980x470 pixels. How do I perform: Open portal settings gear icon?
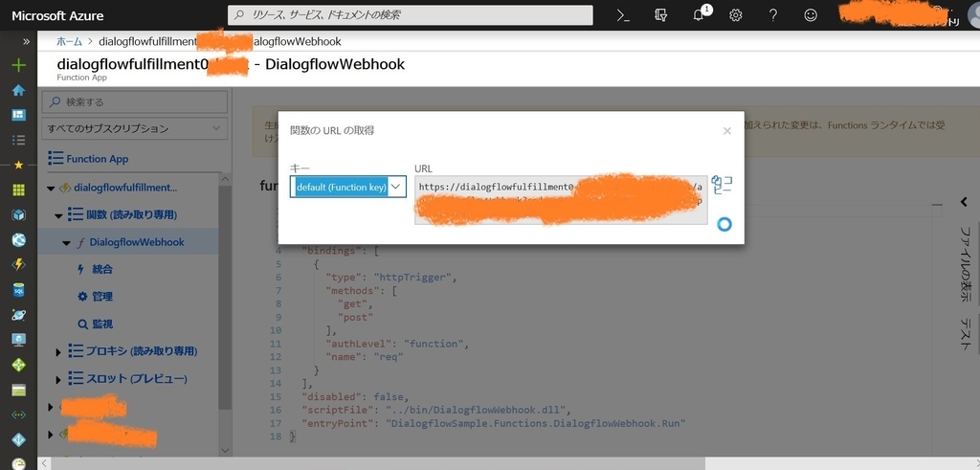pos(736,15)
